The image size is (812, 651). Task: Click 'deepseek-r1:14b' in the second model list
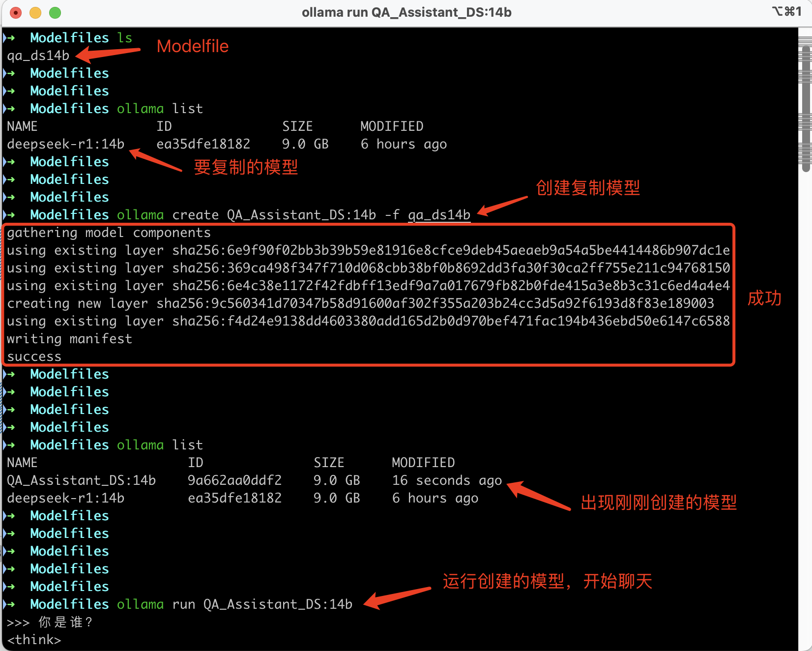click(x=66, y=498)
